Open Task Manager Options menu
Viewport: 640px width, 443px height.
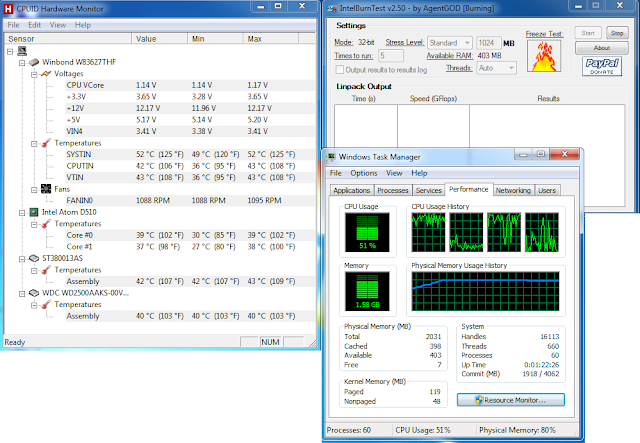point(364,173)
